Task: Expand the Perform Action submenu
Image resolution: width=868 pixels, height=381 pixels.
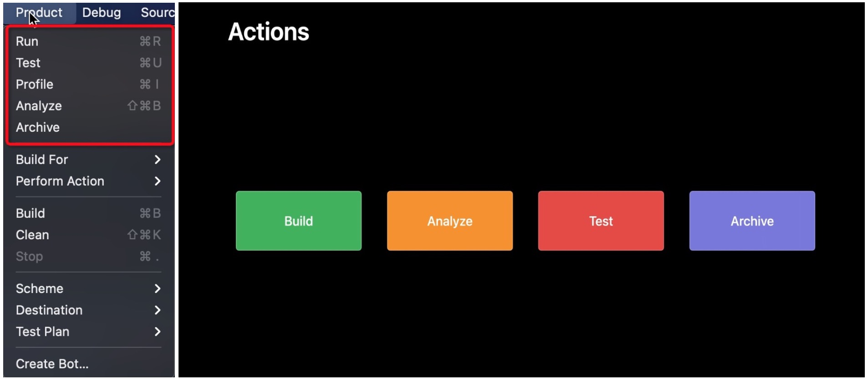Action: (89, 181)
